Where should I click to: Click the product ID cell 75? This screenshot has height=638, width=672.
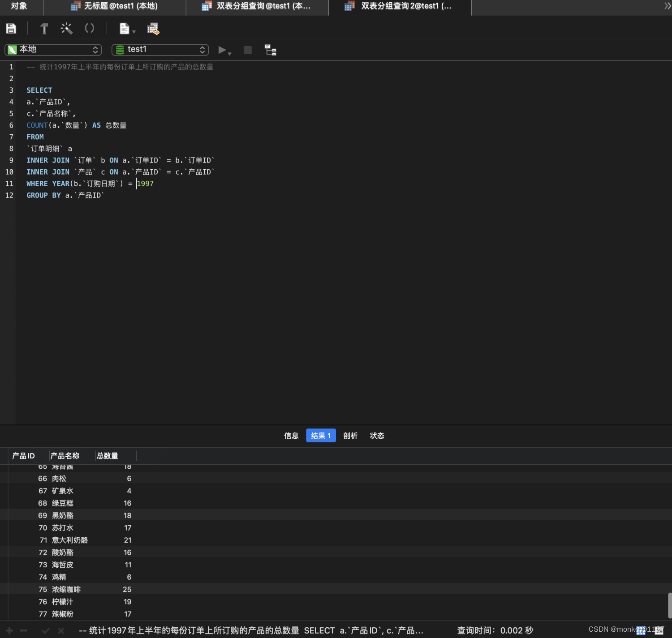pyautogui.click(x=43, y=590)
